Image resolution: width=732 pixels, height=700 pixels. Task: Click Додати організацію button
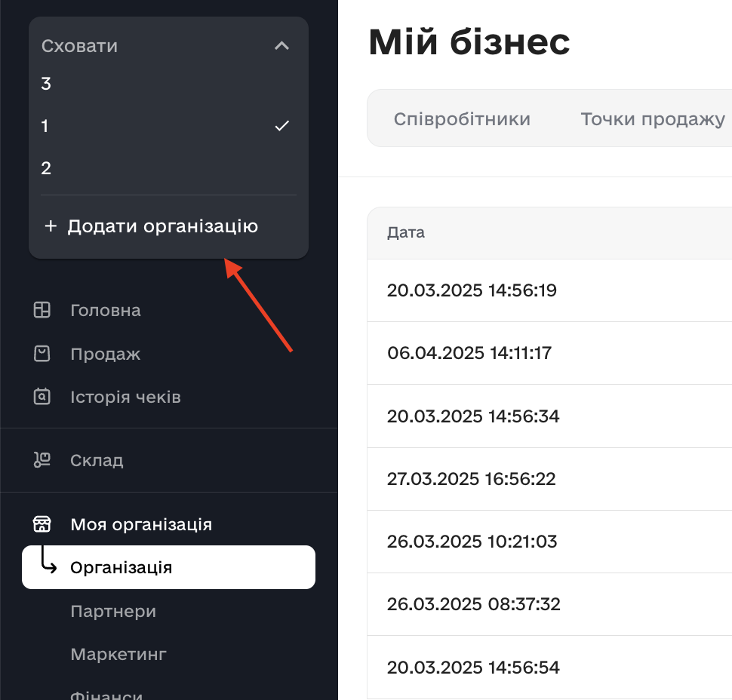pos(162,226)
